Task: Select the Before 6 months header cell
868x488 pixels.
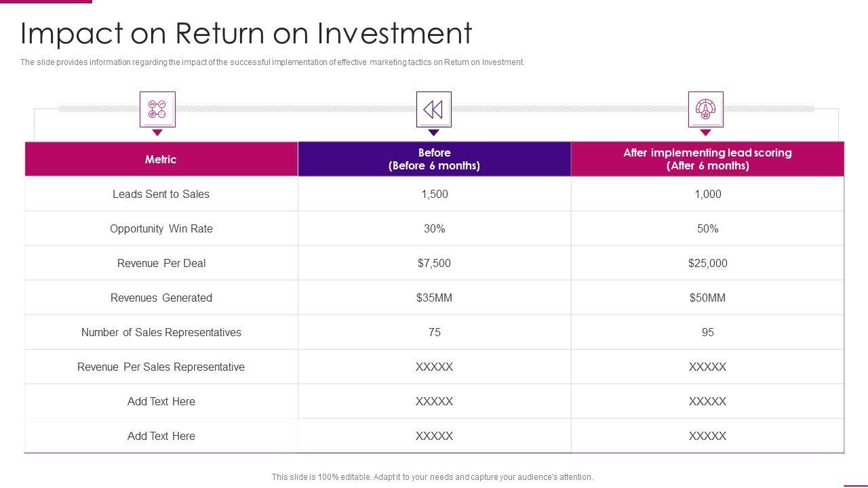Action: (x=434, y=159)
